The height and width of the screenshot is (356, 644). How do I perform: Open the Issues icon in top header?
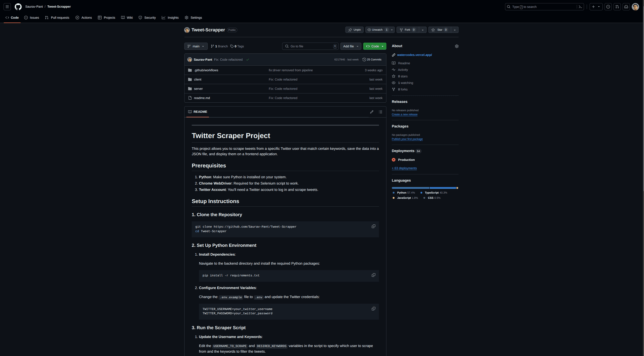pyautogui.click(x=608, y=7)
